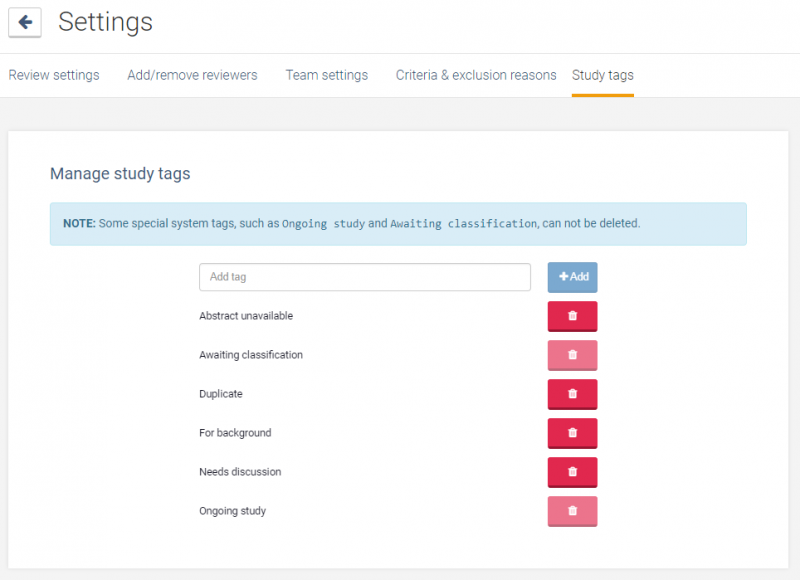Click trash icon for Awaiting classification
Image resolution: width=800 pixels, height=580 pixels.
(x=572, y=355)
